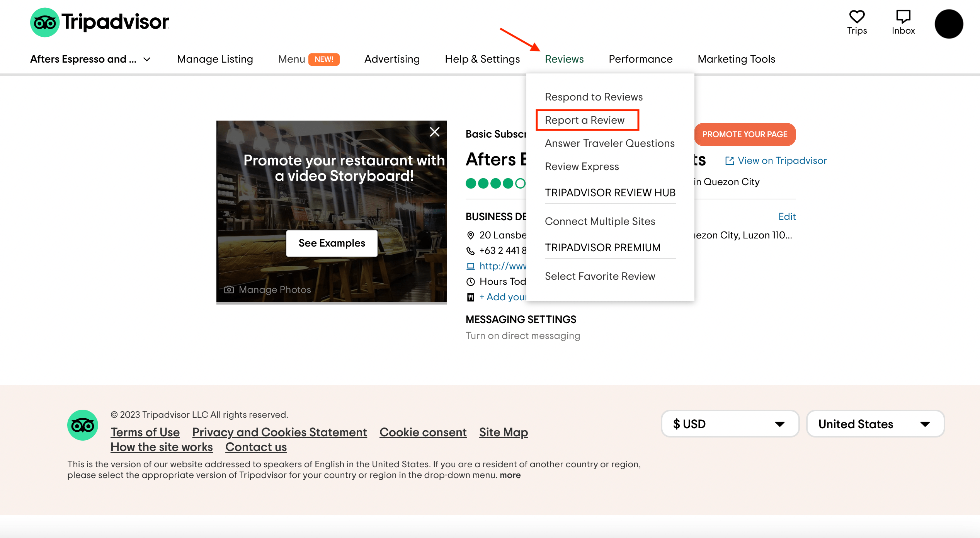This screenshot has height=538, width=980.
Task: Open the Advertising menu
Action: (392, 59)
